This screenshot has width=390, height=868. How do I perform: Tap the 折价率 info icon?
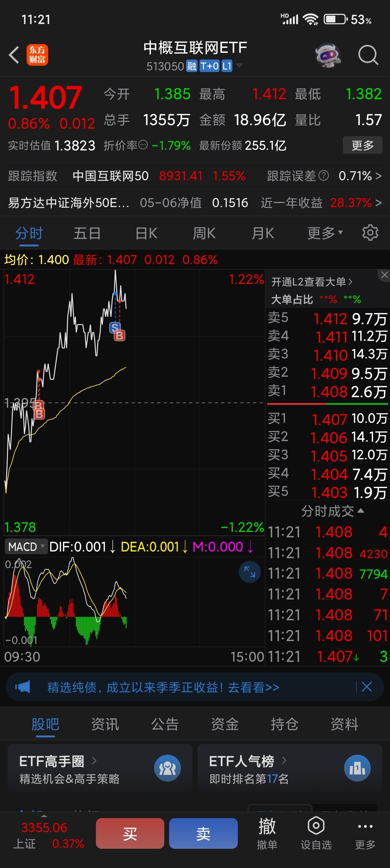143,145
